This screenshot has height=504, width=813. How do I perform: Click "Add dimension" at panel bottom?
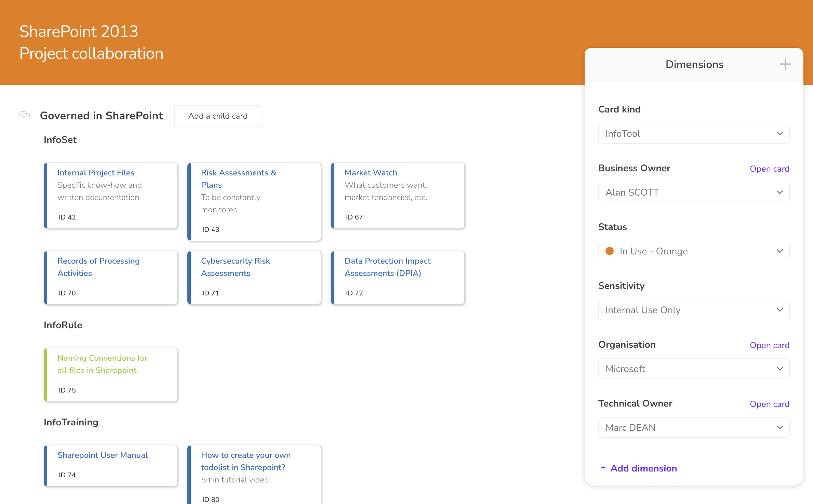(644, 468)
